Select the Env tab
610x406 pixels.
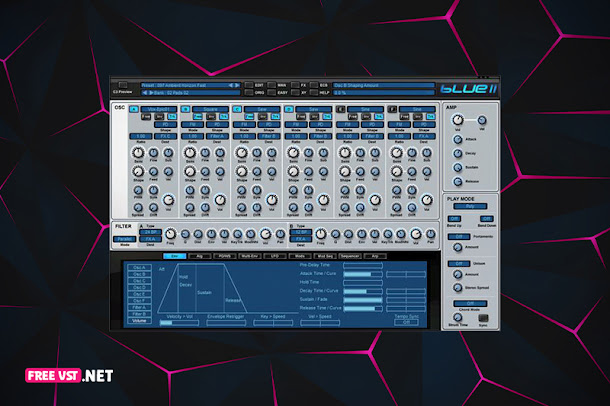click(175, 256)
